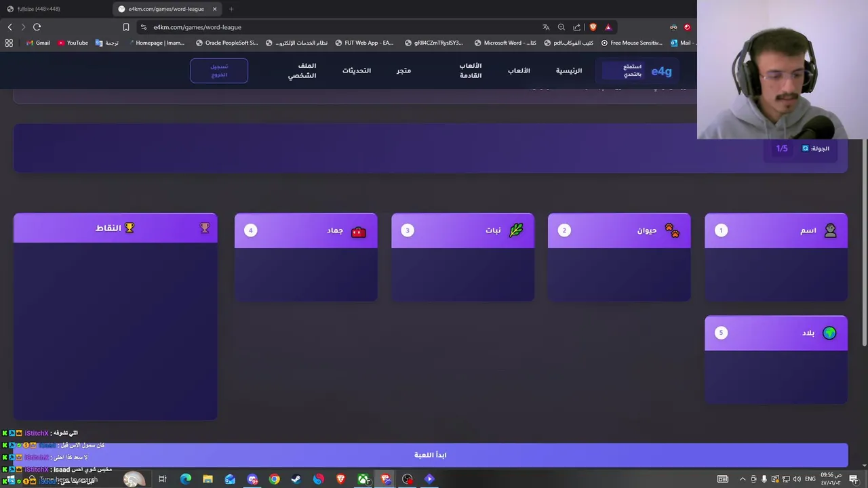This screenshot has width=868, height=488.
Task: Click the browser forward arrow
Action: [23, 27]
